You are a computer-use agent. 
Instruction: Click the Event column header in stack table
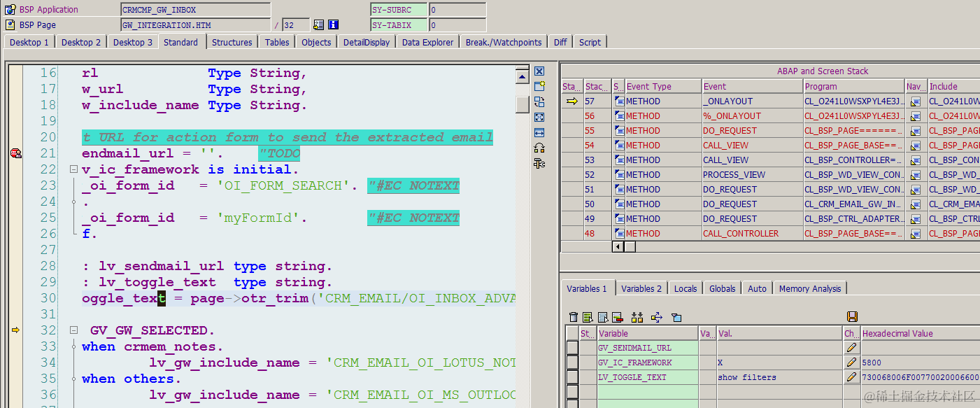click(752, 86)
